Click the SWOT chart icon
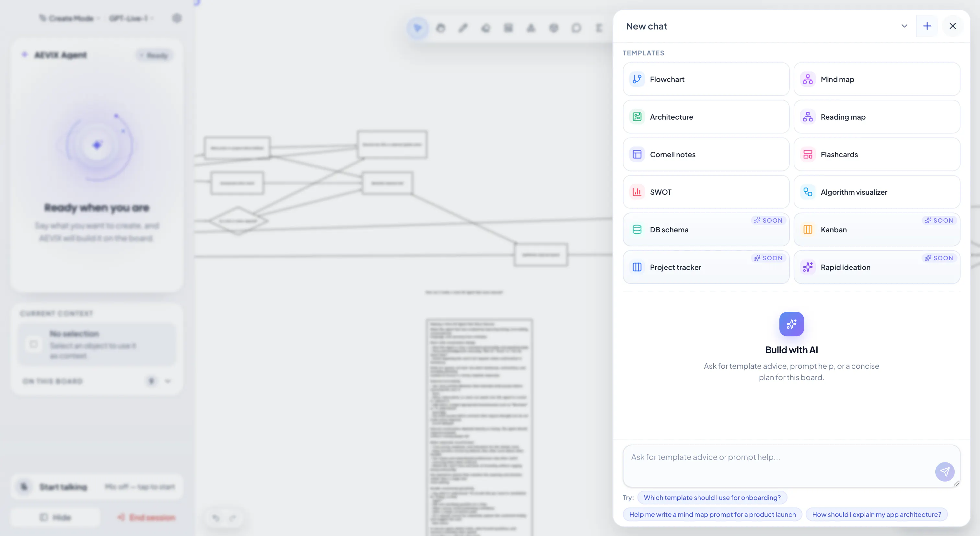This screenshot has height=536, width=980. click(637, 192)
